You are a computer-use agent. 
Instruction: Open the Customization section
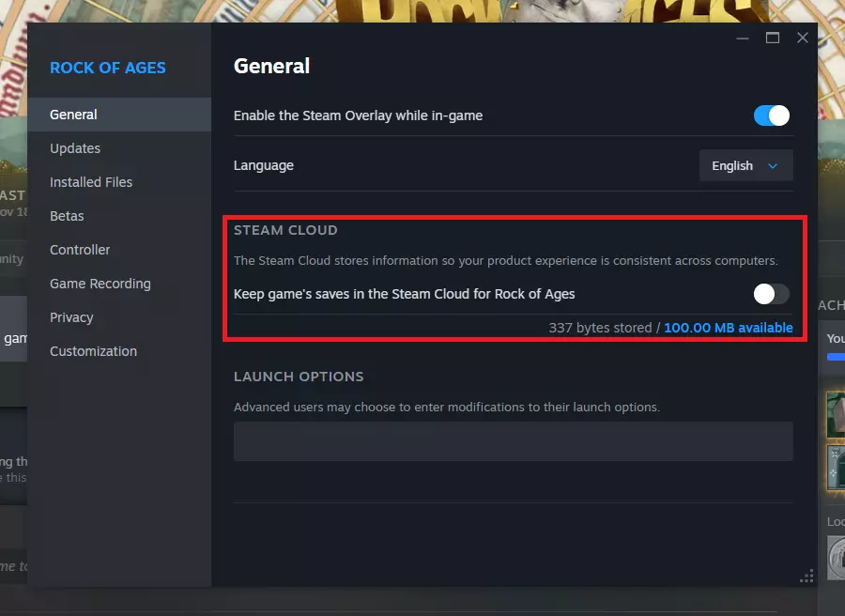pyautogui.click(x=93, y=351)
